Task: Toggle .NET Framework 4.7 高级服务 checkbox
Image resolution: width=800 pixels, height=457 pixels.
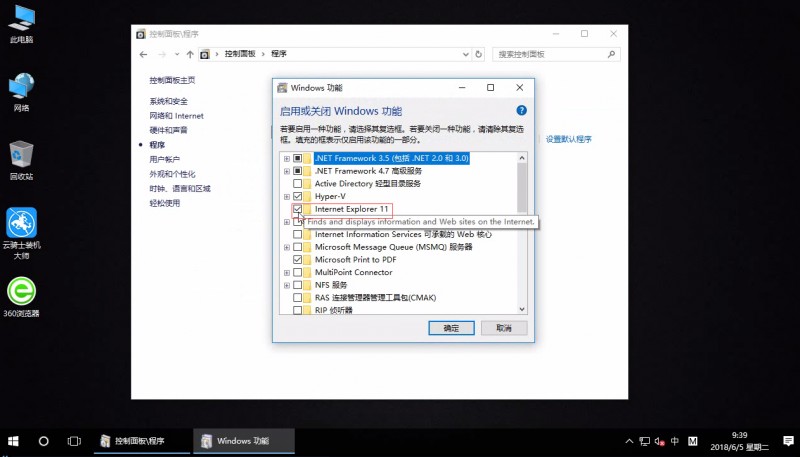Action: [x=297, y=171]
